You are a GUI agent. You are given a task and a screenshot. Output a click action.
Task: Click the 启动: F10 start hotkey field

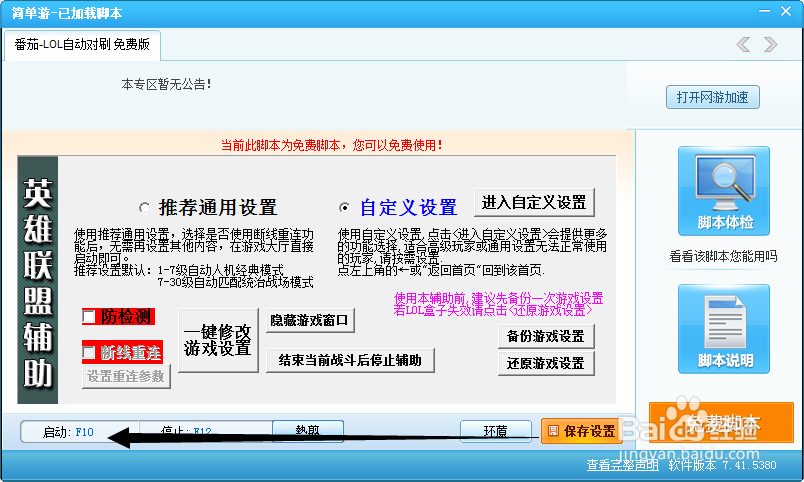[79, 432]
